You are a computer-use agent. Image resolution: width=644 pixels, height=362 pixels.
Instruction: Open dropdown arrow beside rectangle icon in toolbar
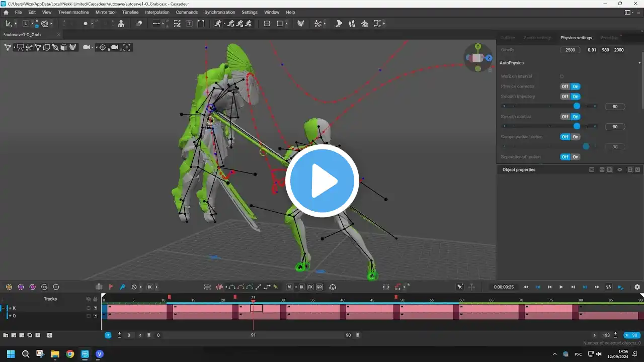tap(286, 24)
